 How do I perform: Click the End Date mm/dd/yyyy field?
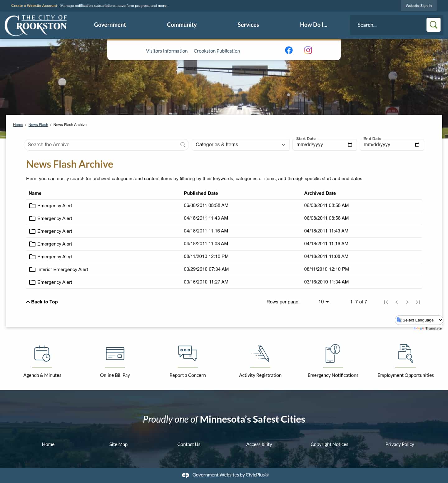click(392, 145)
